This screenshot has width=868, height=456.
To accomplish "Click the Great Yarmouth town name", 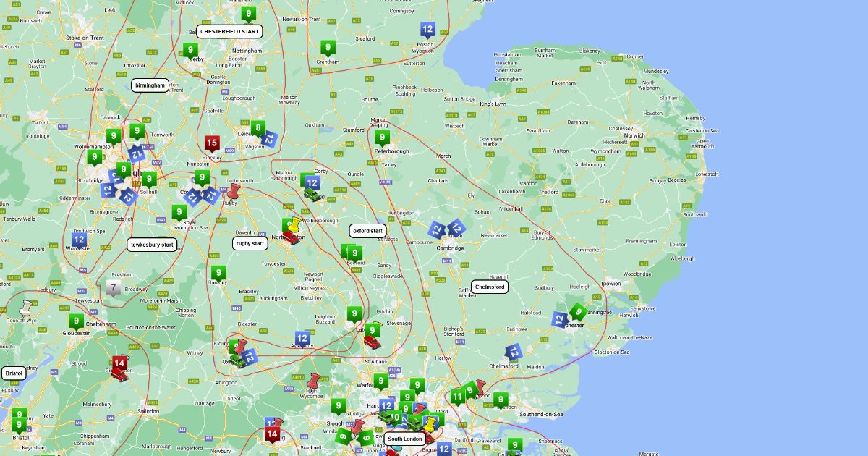I will [701, 143].
